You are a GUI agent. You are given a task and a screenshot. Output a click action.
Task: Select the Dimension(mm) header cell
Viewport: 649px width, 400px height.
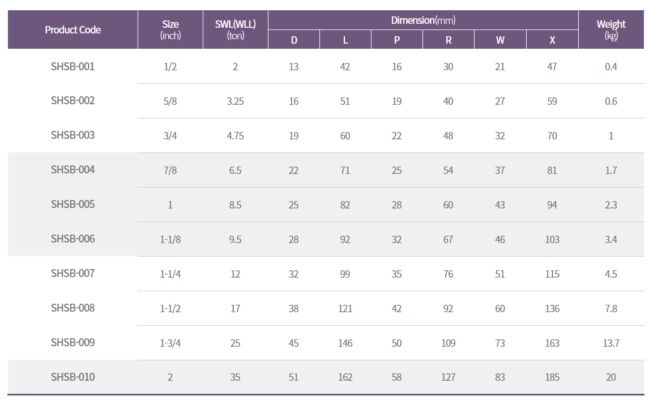tap(423, 20)
